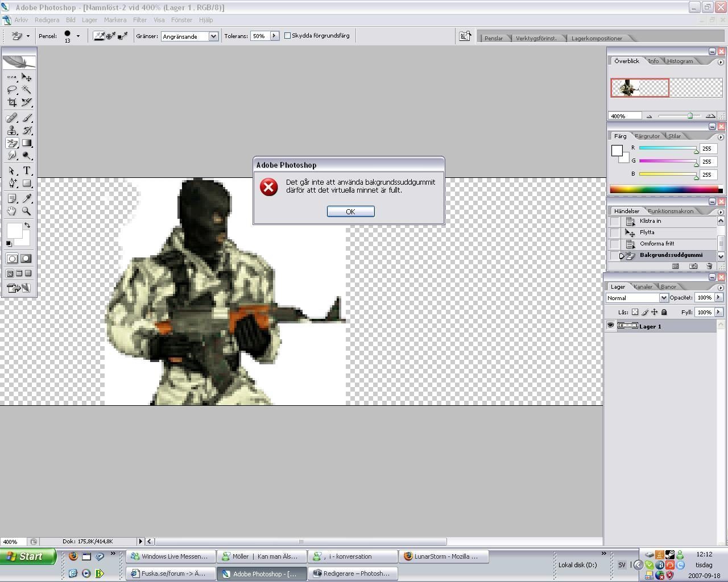Open Lager panel flyout menu
728x582 pixels.
721,288
